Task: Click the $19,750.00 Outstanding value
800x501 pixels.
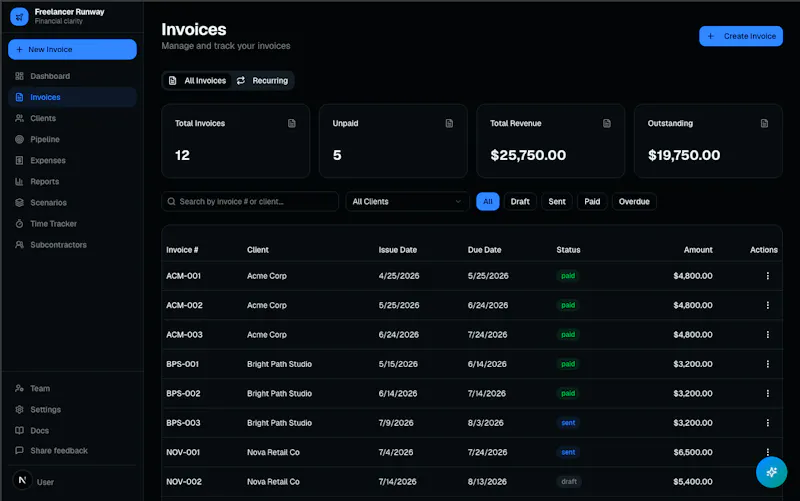Action: [684, 155]
